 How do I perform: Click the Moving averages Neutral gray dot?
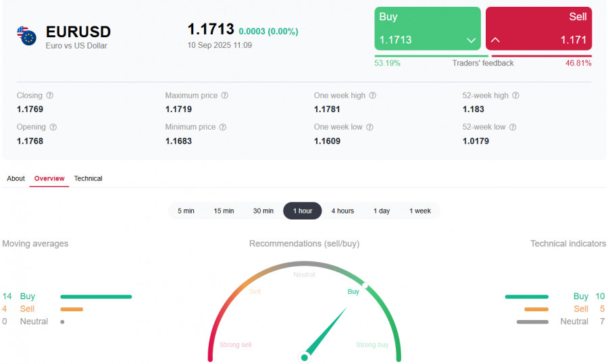click(x=62, y=321)
